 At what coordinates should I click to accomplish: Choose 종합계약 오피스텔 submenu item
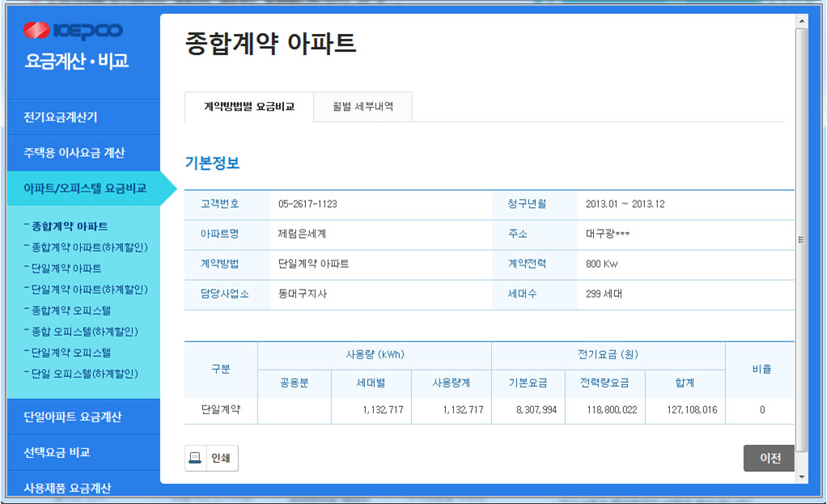[x=70, y=311]
